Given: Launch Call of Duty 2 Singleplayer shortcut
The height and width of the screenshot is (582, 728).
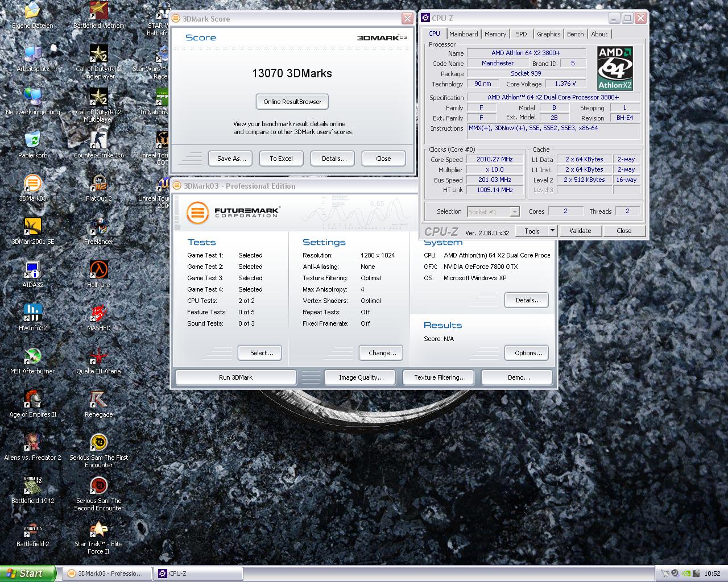Looking at the screenshot, I should 98,61.
